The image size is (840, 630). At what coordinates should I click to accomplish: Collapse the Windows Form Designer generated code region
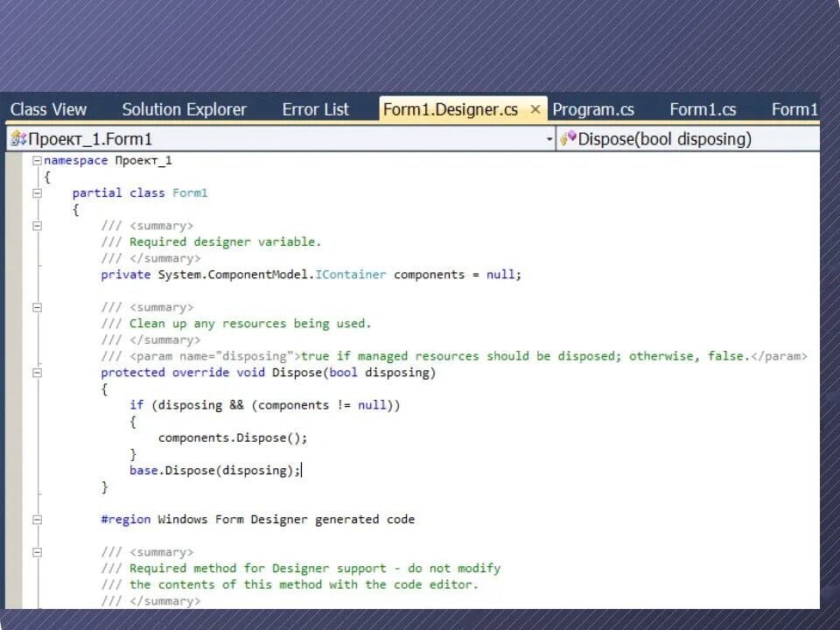37,519
